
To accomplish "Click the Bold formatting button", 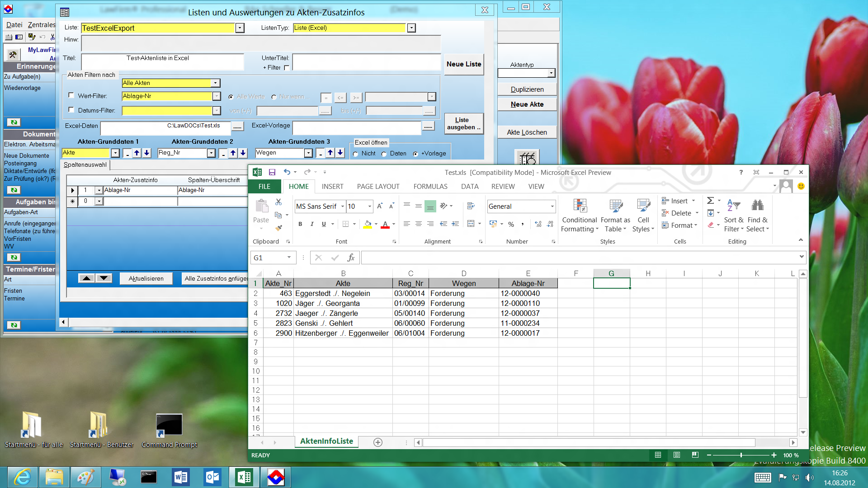I will click(300, 224).
